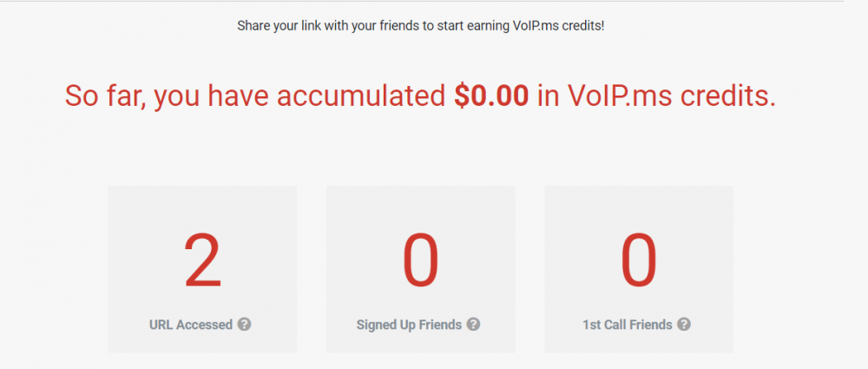Click "VoIP.ms credits." ending the red headline
The width and height of the screenshot is (868, 369).
(x=672, y=97)
